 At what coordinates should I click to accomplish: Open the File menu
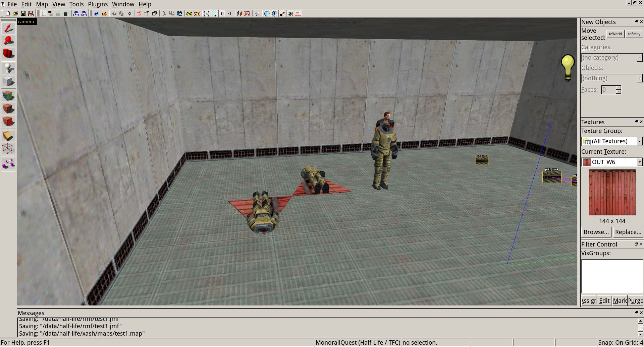pos(12,4)
